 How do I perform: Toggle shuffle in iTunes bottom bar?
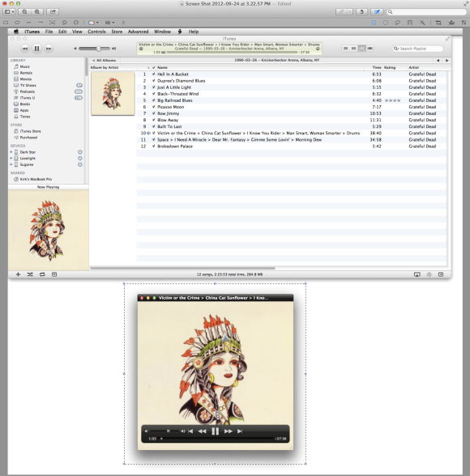tap(30, 274)
